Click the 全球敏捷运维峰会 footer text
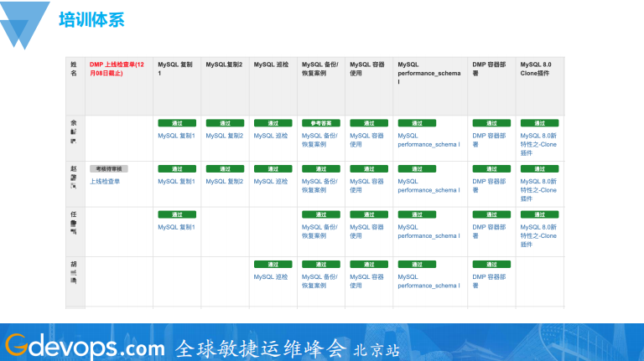The width and height of the screenshot is (644, 361). pyautogui.click(x=261, y=349)
